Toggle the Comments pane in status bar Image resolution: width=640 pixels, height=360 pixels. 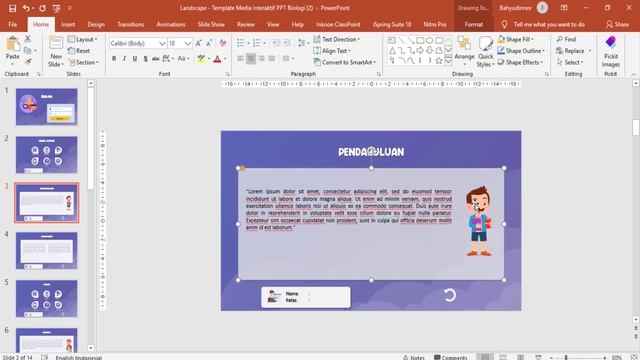[450, 357]
